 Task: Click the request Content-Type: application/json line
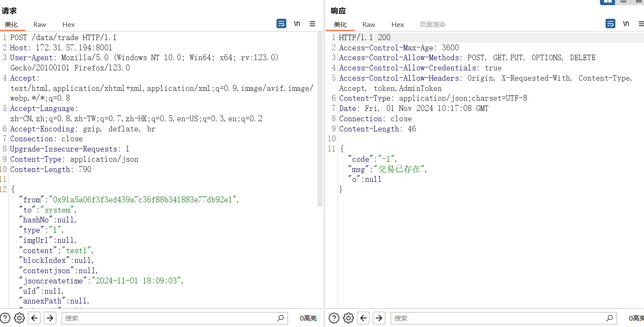(x=74, y=159)
